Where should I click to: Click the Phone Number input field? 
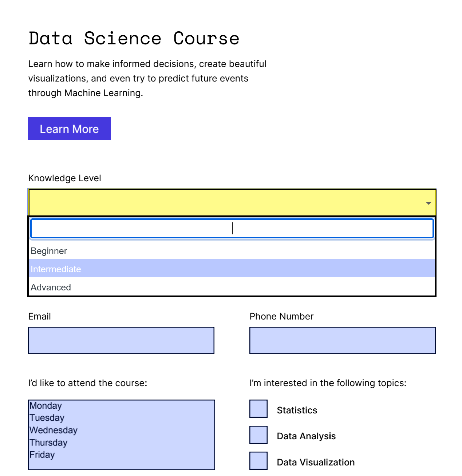point(342,340)
